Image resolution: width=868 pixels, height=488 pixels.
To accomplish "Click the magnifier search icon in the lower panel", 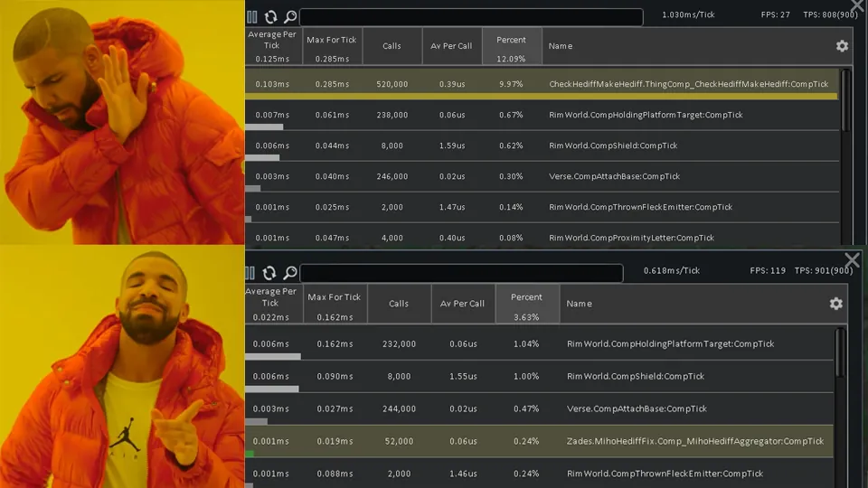I will coord(289,273).
